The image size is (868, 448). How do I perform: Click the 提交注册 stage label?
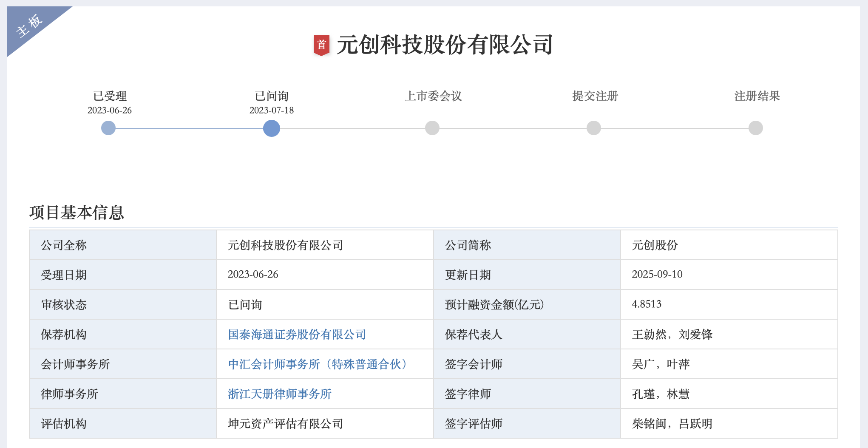(595, 96)
